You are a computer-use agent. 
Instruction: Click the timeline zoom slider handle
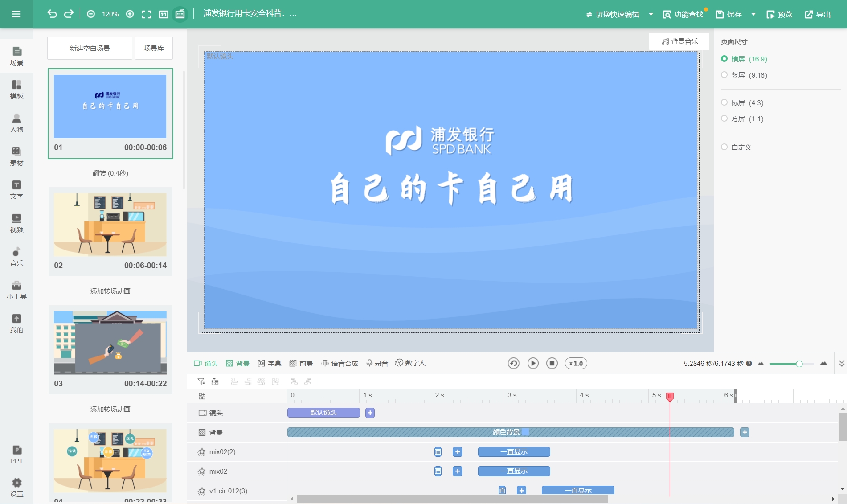pos(799,364)
